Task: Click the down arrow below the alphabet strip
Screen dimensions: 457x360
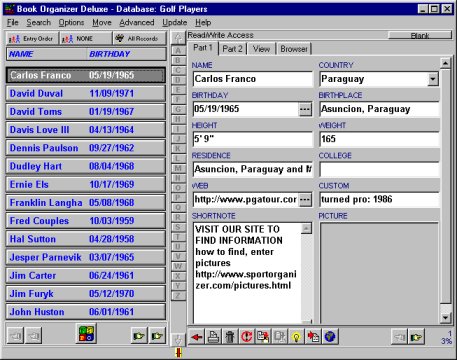Action: 178,340
